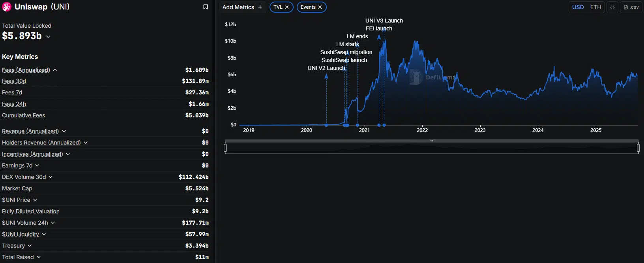
Task: Expand DEX Volume 30d details
Action: 51,177
